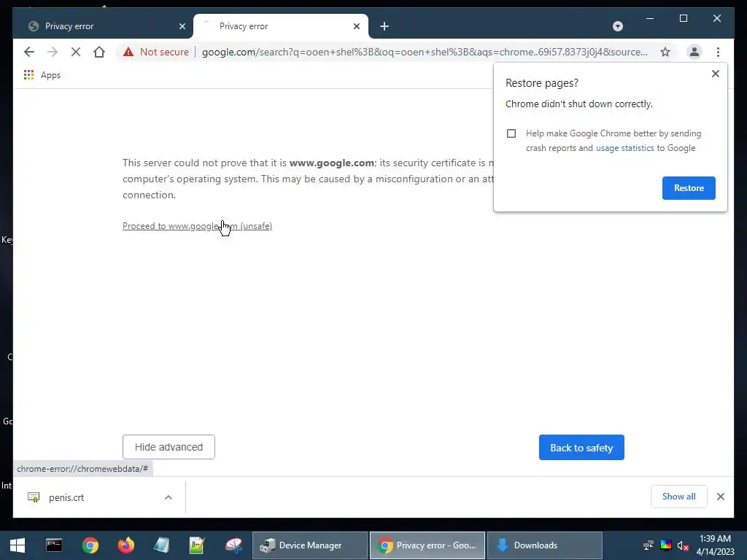Viewport: 747px width, 560px height.
Task: Bookmark this page with the star icon
Action: pyautogui.click(x=665, y=52)
